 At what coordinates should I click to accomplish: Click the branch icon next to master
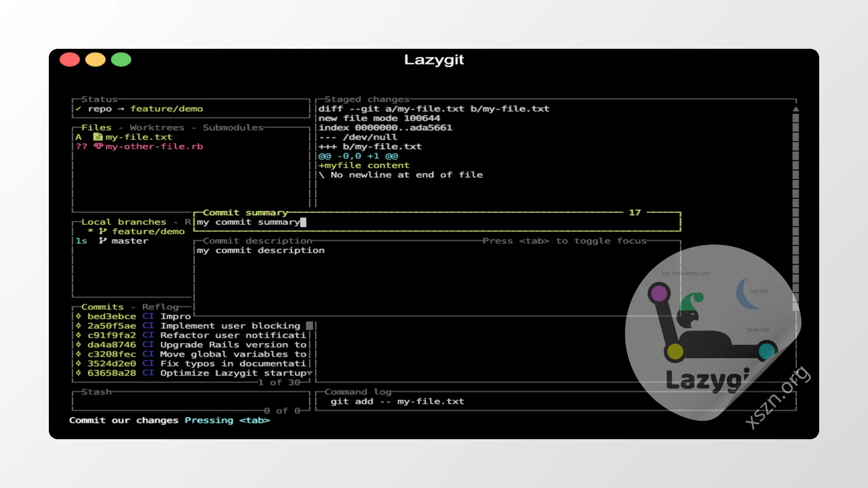(103, 241)
